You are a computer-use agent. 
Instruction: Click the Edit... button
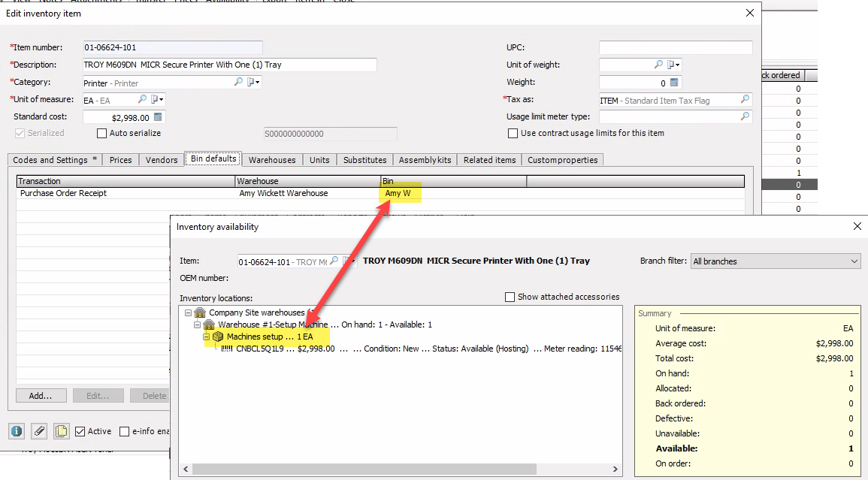coord(98,396)
